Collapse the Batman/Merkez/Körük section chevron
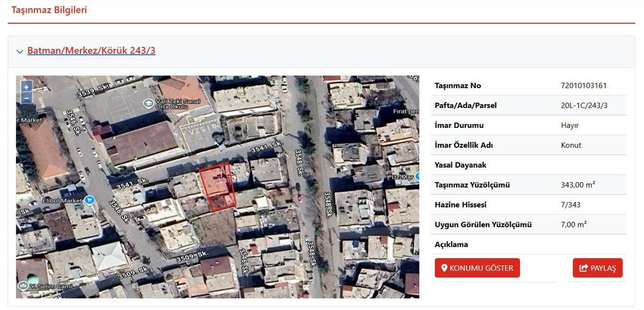 (x=20, y=52)
